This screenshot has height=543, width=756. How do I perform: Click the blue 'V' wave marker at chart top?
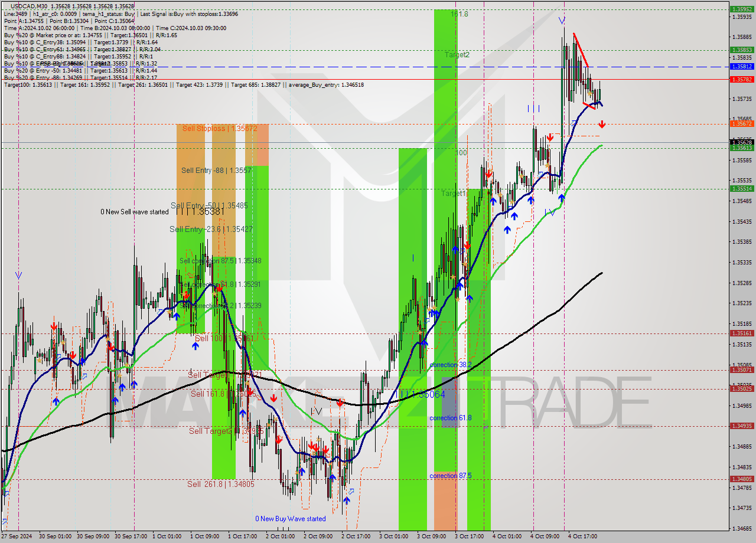(x=562, y=21)
